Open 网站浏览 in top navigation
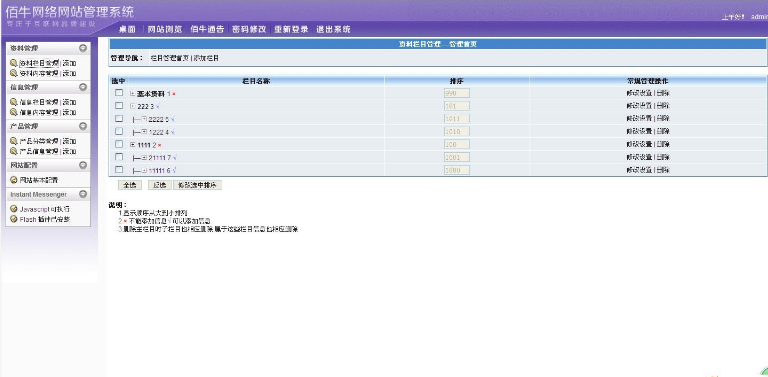This screenshot has width=768, height=377. [x=165, y=29]
